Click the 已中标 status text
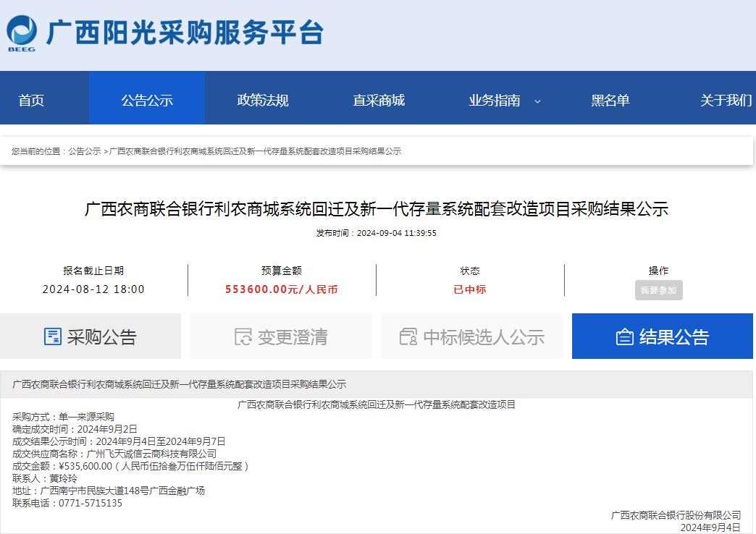This screenshot has width=756, height=534. [470, 289]
